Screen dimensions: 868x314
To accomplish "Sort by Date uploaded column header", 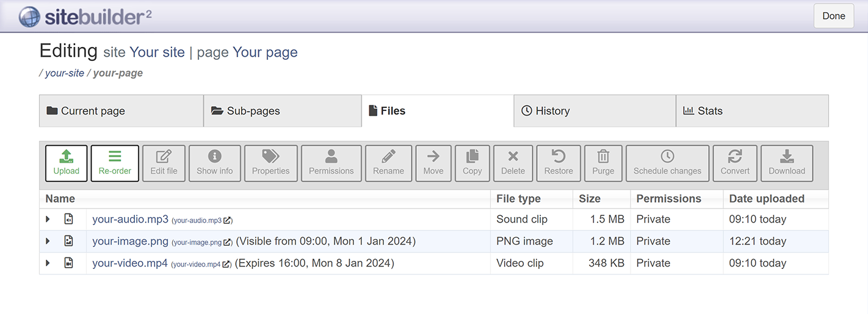I will point(767,199).
